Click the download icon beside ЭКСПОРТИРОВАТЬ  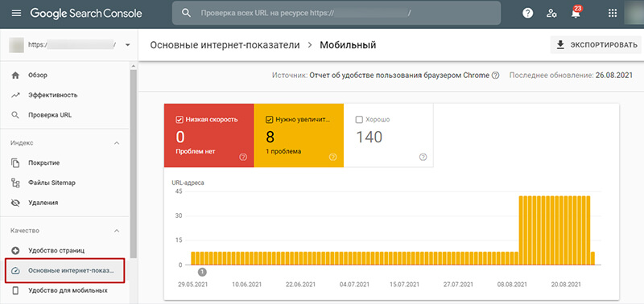click(560, 45)
